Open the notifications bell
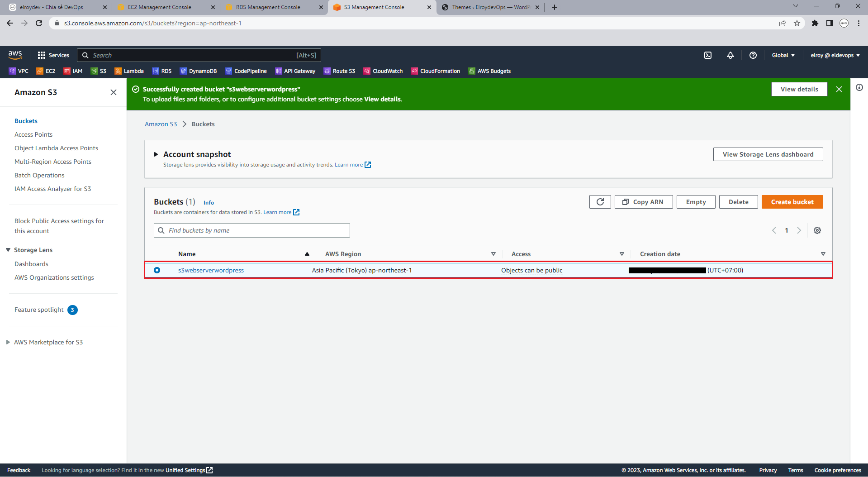Viewport: 868px width, 477px height. 730,55
